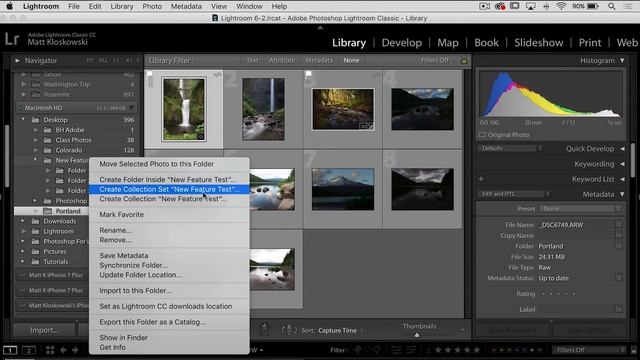The image size is (640, 360).
Task: Collapse the Metadata panel
Action: [622, 194]
